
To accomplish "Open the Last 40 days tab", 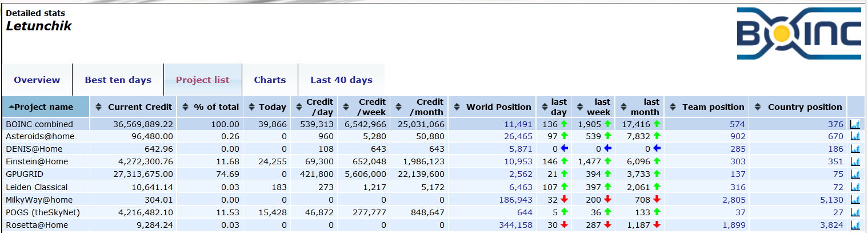I will [341, 80].
